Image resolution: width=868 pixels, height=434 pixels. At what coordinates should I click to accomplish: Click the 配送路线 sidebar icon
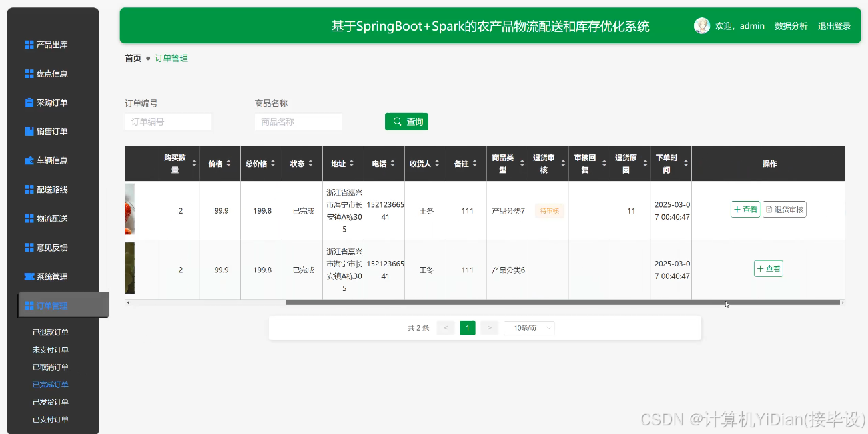tap(29, 190)
